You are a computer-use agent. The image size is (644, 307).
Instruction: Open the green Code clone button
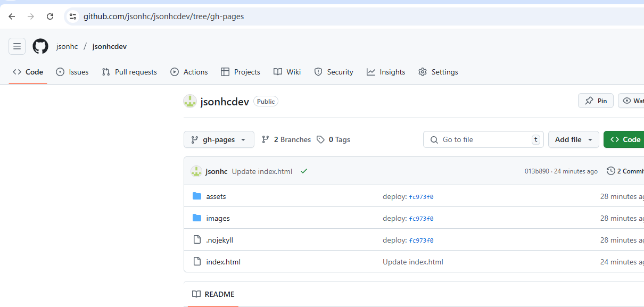624,139
